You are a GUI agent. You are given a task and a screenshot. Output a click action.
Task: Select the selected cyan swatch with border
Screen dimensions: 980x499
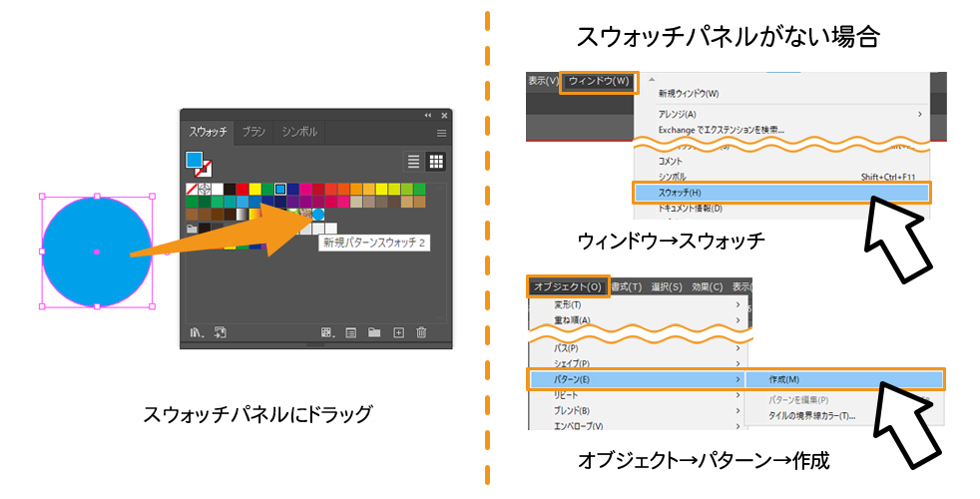[x=280, y=189]
